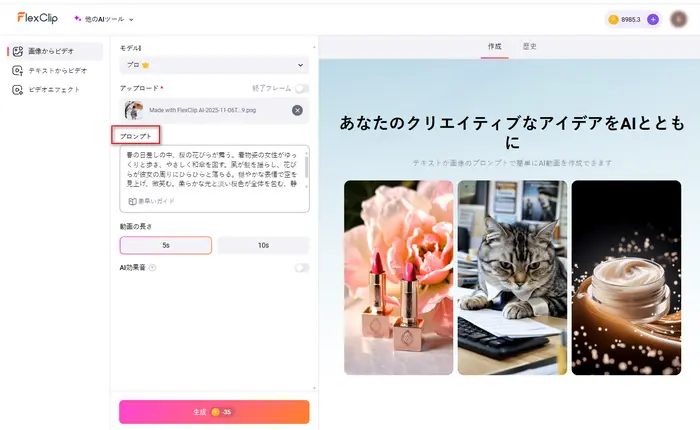Open the モデル dropdown showing プロ
Image resolution: width=700 pixels, height=430 pixels.
pos(214,65)
